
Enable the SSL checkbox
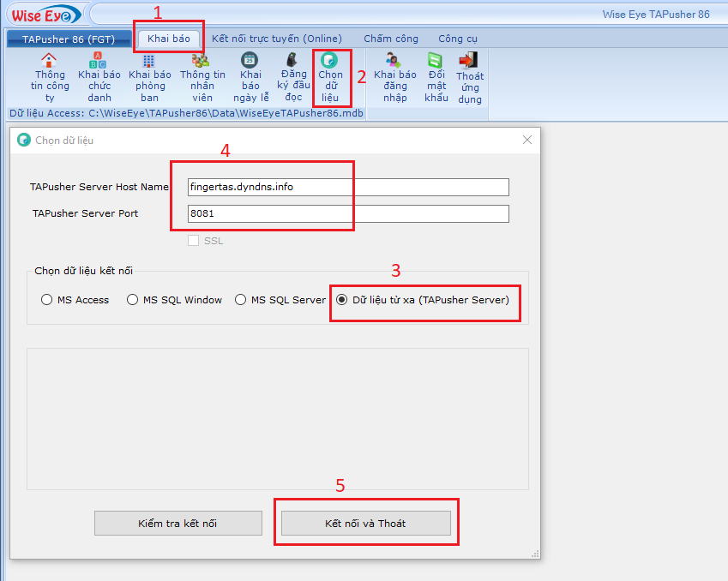pyautogui.click(x=194, y=241)
